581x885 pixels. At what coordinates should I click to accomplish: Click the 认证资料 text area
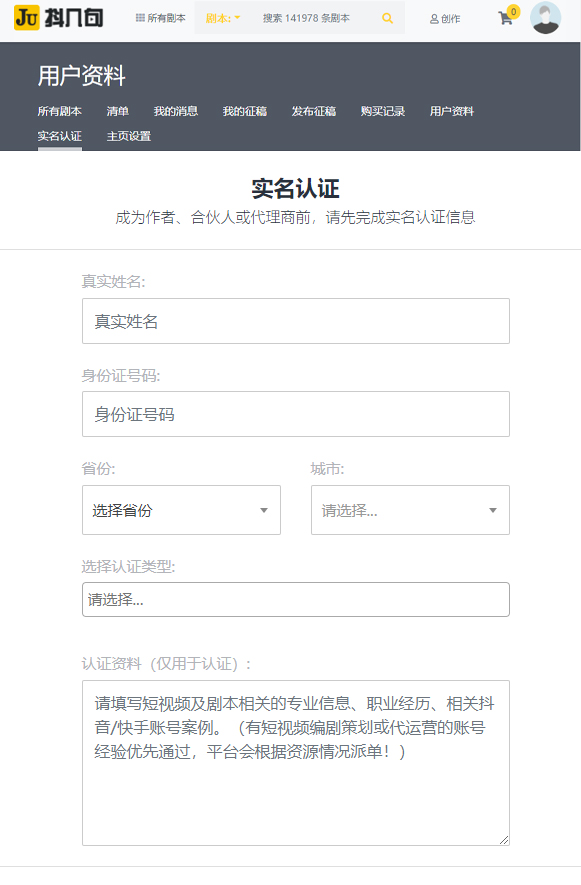[x=296, y=763]
